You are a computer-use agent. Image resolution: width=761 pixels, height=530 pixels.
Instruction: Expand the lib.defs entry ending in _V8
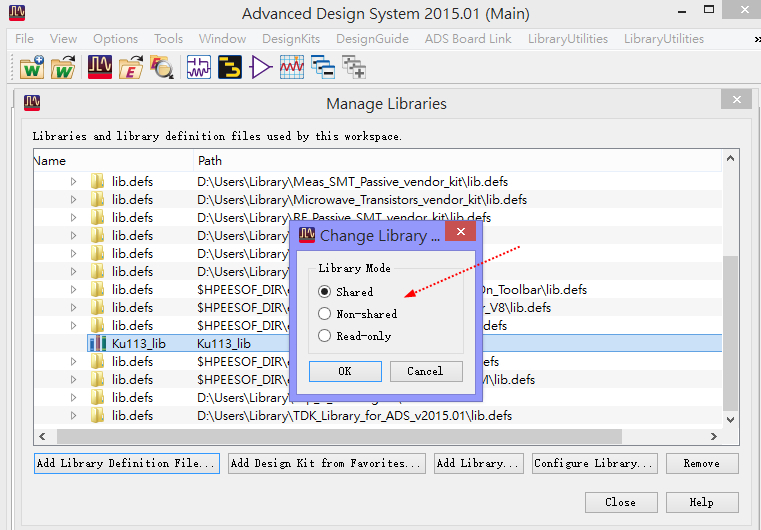point(73,307)
